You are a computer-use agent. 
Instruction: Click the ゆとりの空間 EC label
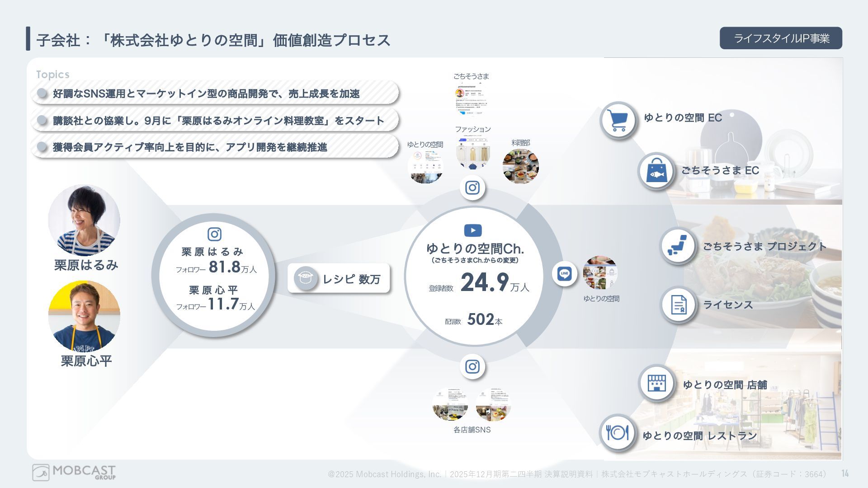683,118
